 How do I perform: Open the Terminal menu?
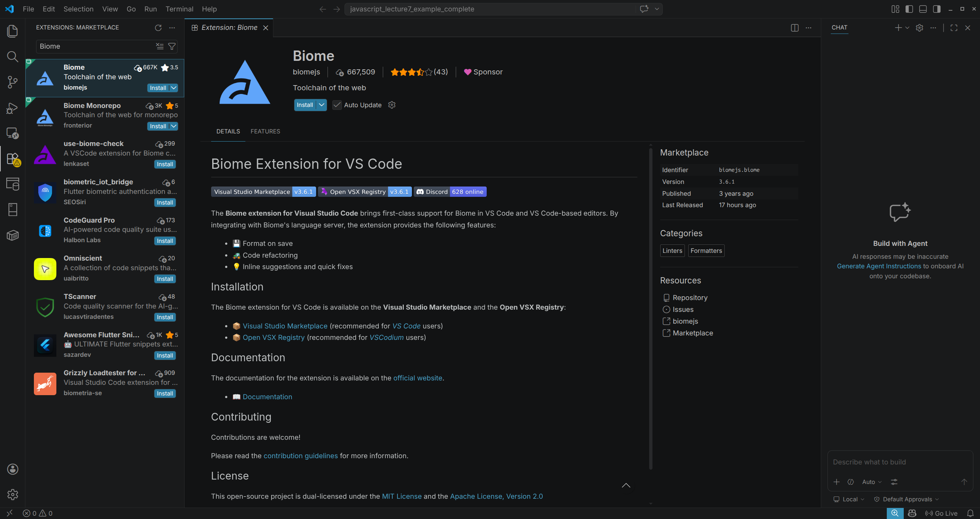point(179,9)
